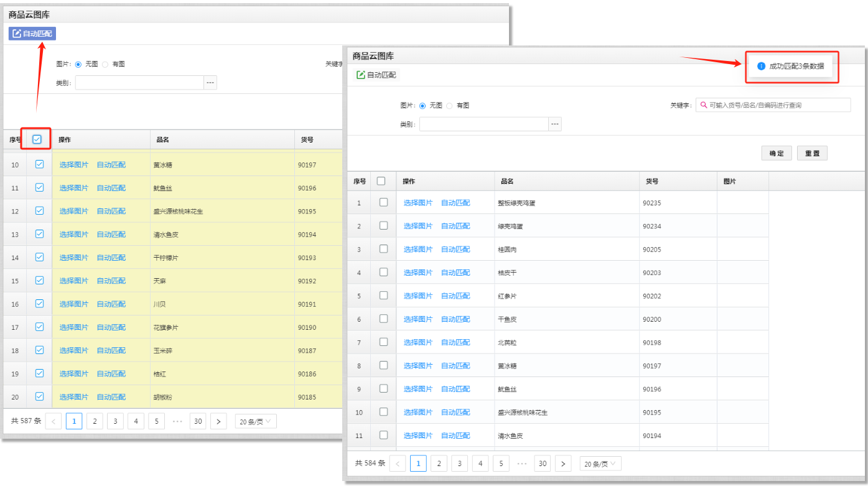Click 选择图片 link for 天麻 row
The width and height of the screenshot is (868, 486).
[74, 281]
